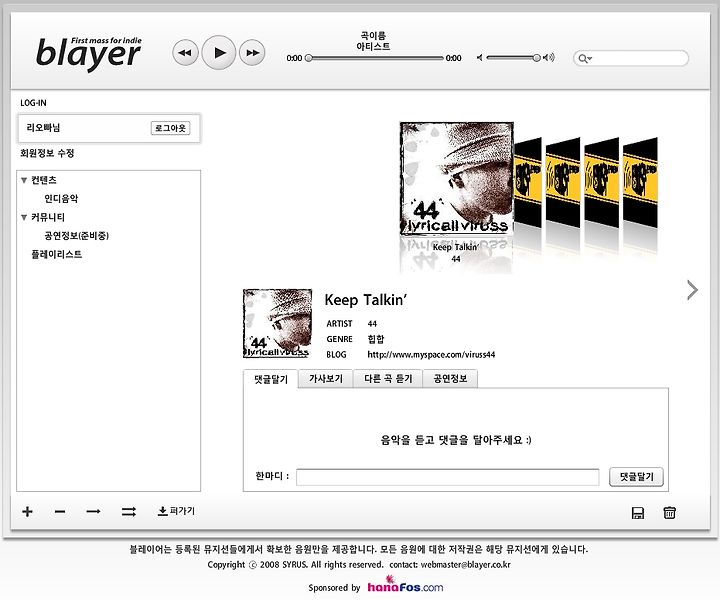Click the 리오빠님 username text

(x=43, y=128)
